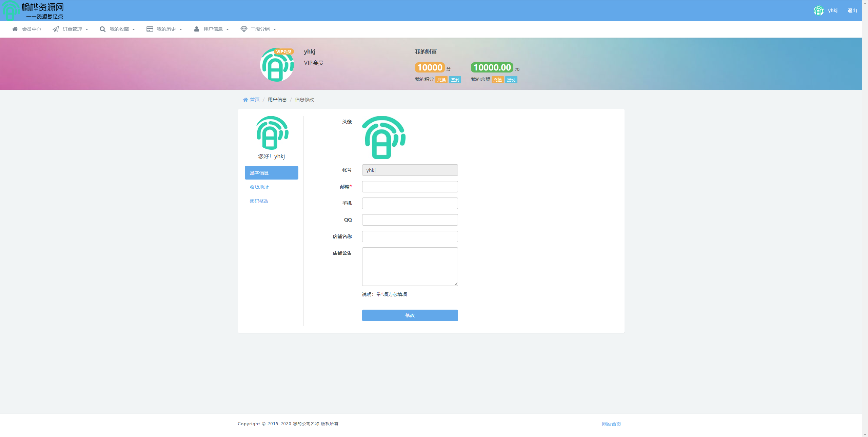This screenshot has height=437, width=868.
Task: Click the scrollbar down arrow
Action: tap(865, 434)
